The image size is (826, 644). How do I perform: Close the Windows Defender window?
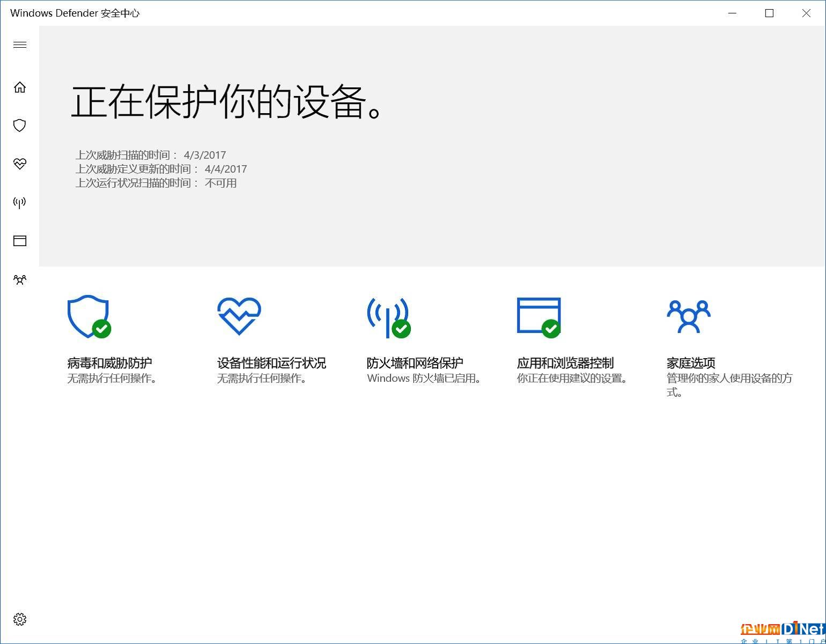806,13
